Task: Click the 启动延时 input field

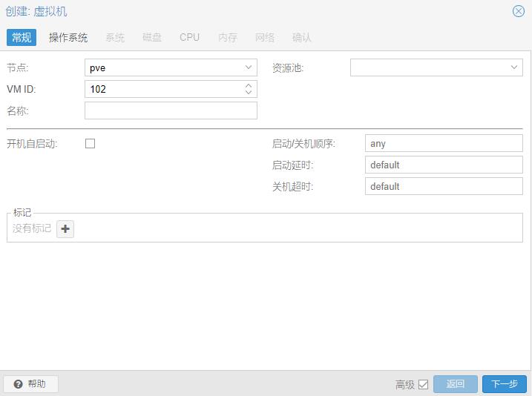Action: click(444, 165)
